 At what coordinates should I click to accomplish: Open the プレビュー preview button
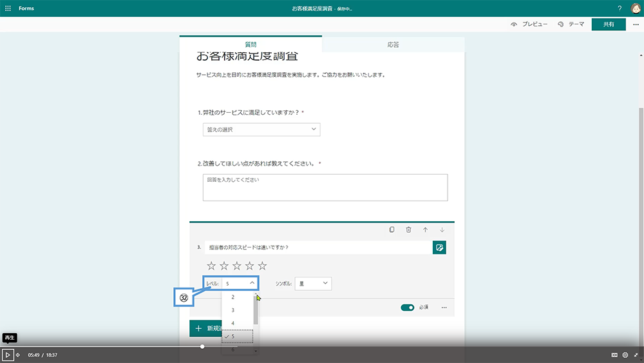coord(529,25)
